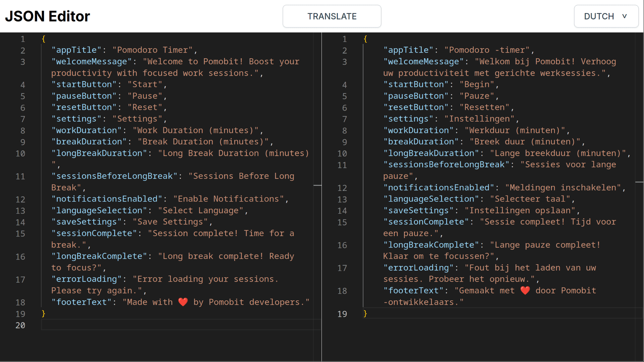Click the empty line 20 in left editor

168,325
